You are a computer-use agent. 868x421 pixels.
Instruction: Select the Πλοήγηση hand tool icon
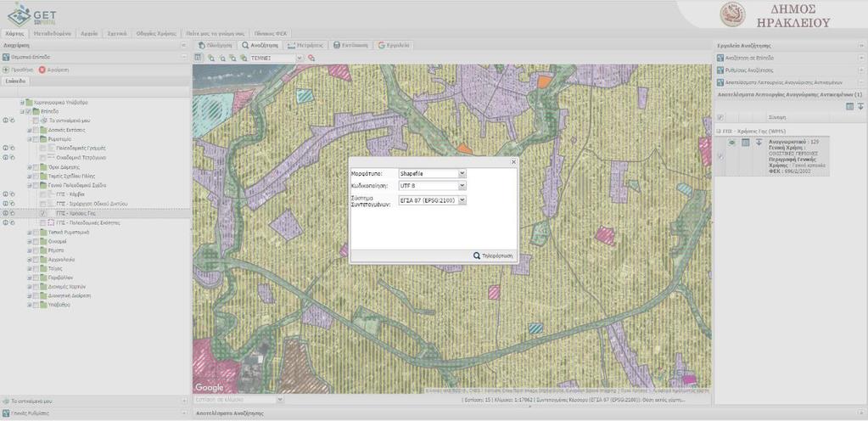[x=202, y=46]
